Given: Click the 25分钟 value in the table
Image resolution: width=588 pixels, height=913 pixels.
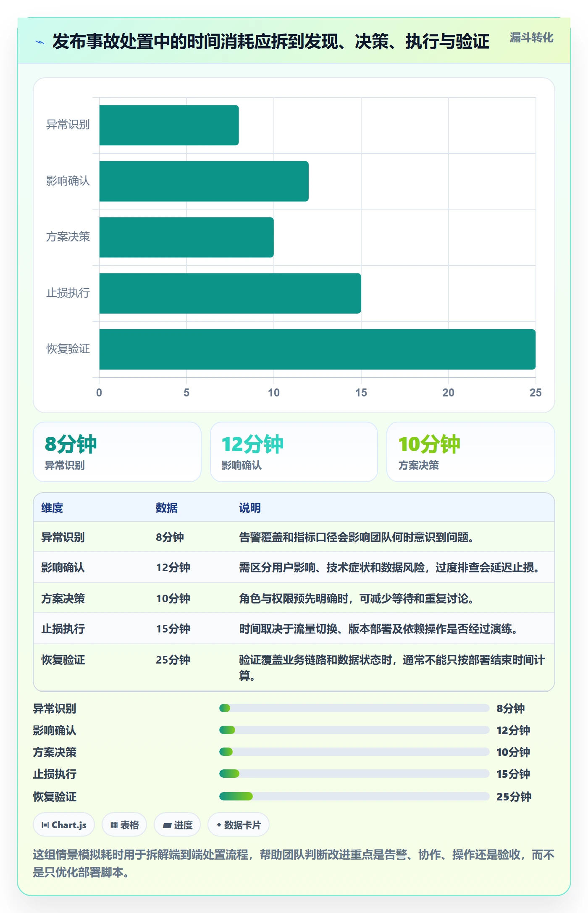Looking at the screenshot, I should pyautogui.click(x=173, y=660).
